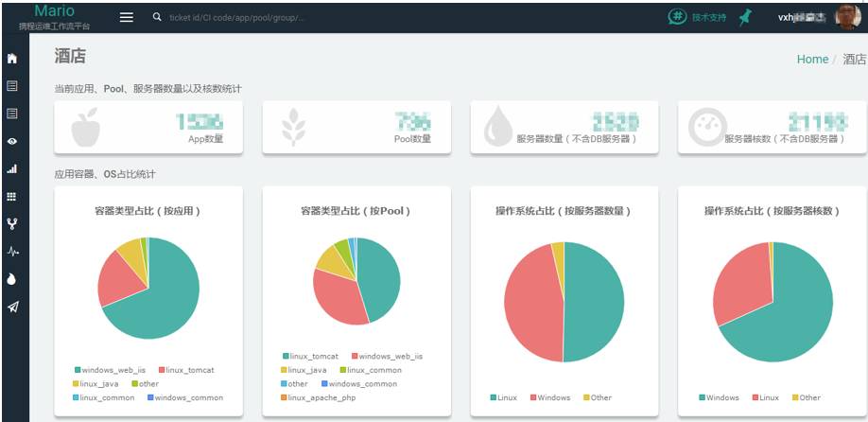Select the bar chart icon in the sidebar

[x=12, y=169]
